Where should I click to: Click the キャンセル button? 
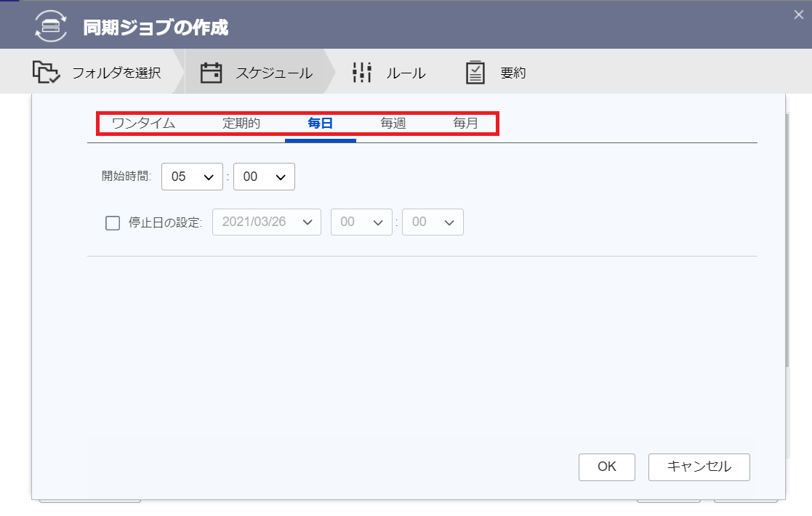point(699,467)
